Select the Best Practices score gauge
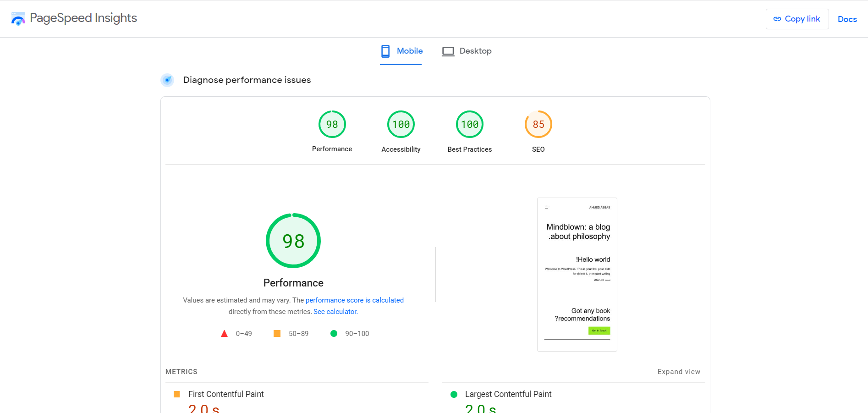The image size is (868, 413). [x=469, y=124]
